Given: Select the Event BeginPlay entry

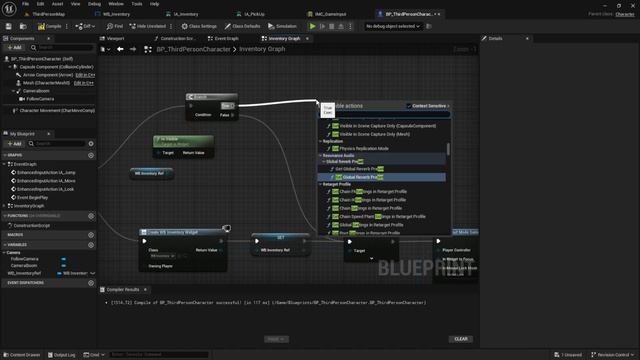Looking at the screenshot, I should point(33,198).
